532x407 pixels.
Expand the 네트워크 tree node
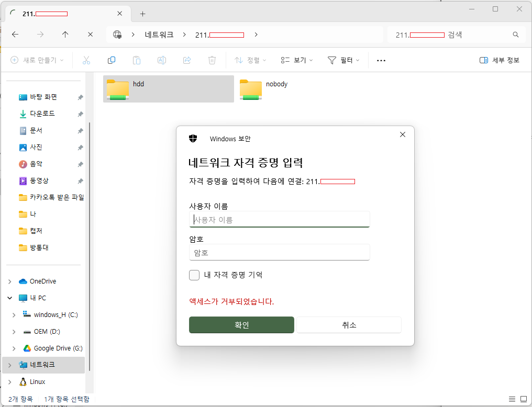pos(10,365)
